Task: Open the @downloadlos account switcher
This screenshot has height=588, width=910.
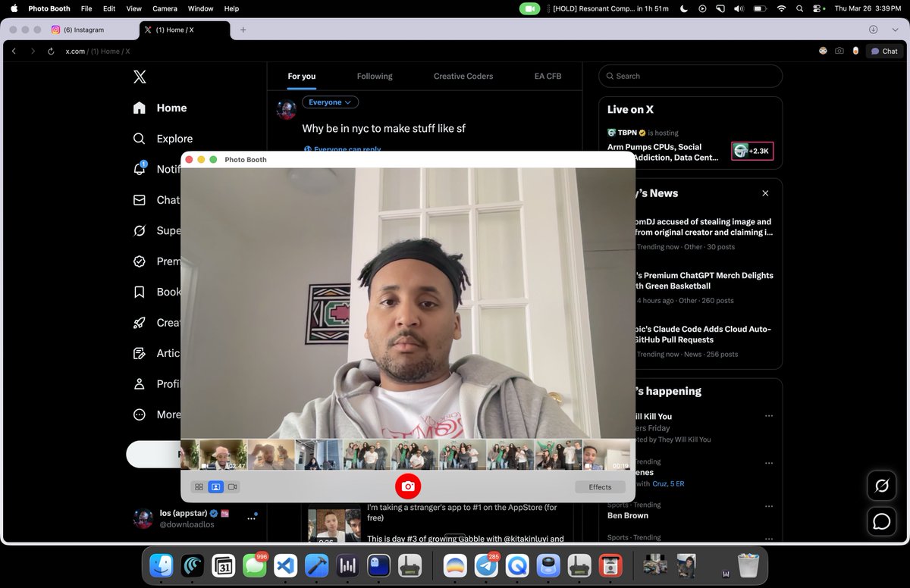Action: click(x=196, y=518)
